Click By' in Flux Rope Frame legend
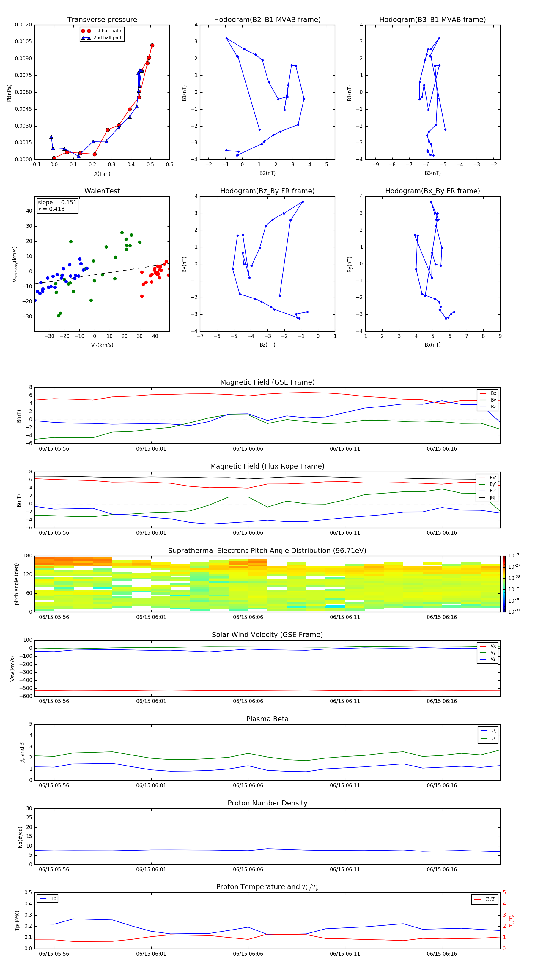The width and height of the screenshot is (535, 980). pos(493,484)
